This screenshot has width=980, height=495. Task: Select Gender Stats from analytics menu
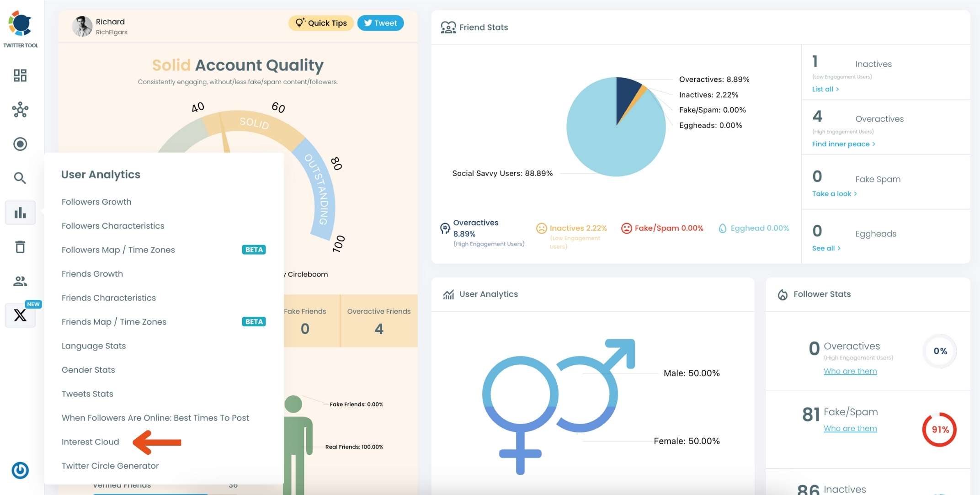pyautogui.click(x=88, y=369)
